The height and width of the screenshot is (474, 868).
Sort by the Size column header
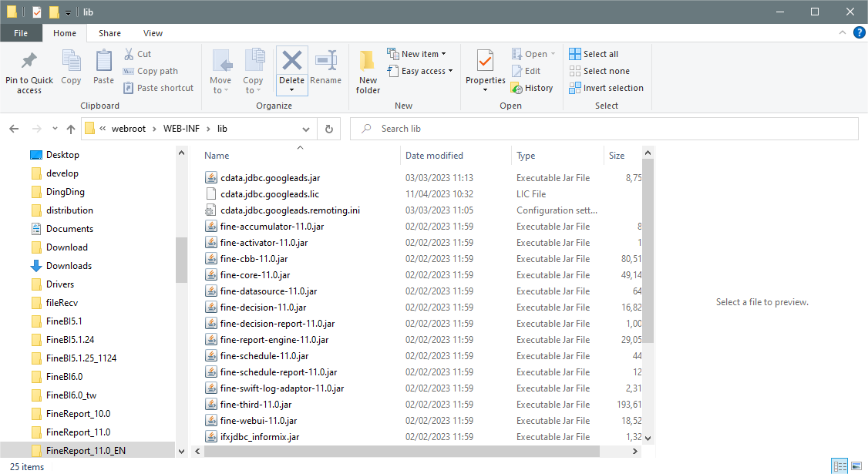(616, 156)
